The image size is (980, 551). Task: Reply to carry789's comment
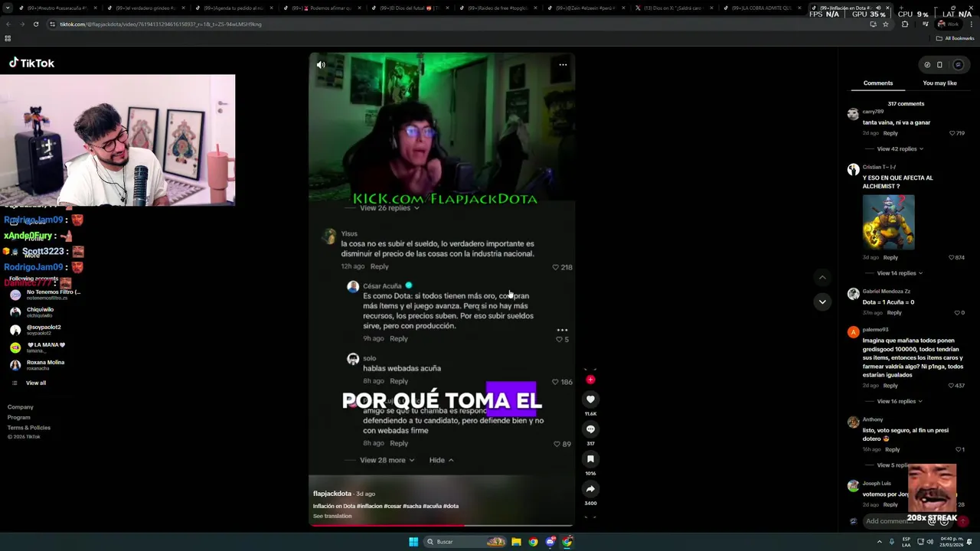pos(890,133)
